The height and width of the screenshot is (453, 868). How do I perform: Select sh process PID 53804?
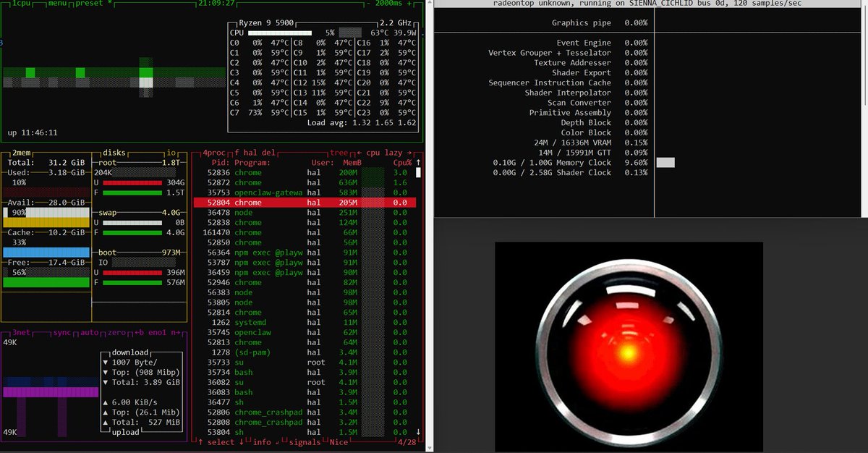(305, 432)
